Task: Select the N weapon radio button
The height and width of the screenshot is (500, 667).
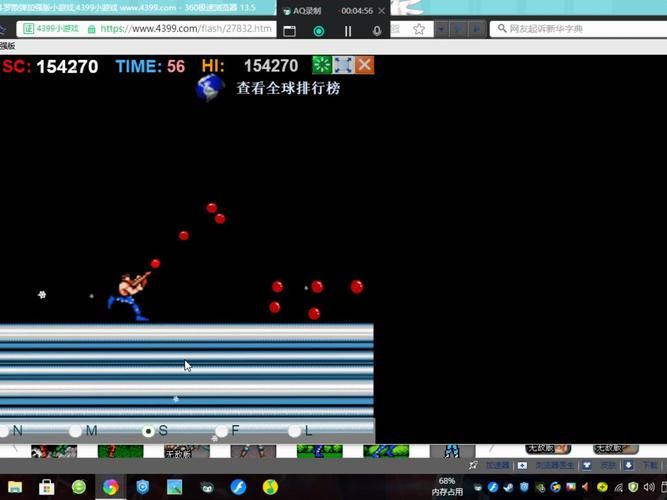Action: tap(3, 431)
